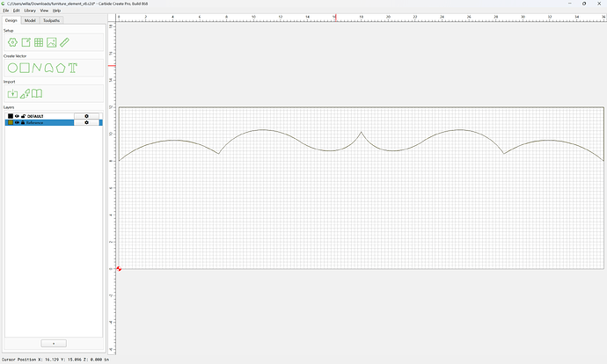Click the background image icon in Setup

point(52,42)
